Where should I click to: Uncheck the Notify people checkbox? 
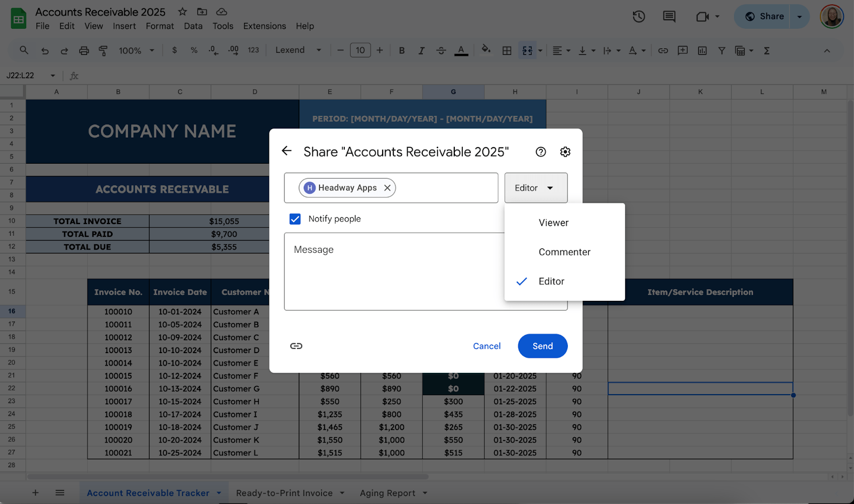295,219
